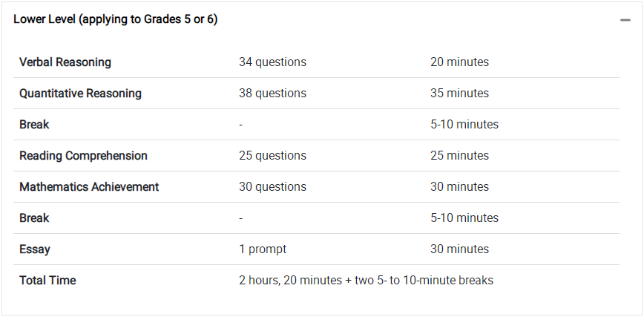644x317 pixels.
Task: Select the Verbal Reasoning row label
Action: pyautogui.click(x=65, y=62)
